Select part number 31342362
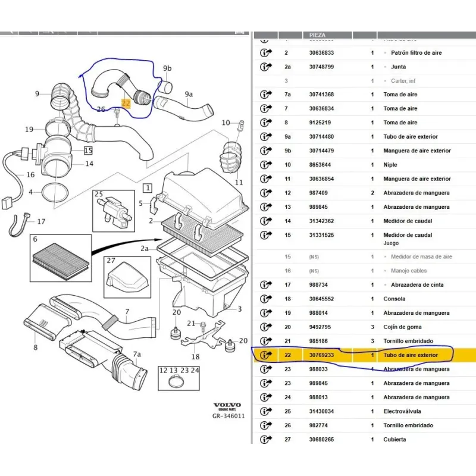 coord(322,221)
